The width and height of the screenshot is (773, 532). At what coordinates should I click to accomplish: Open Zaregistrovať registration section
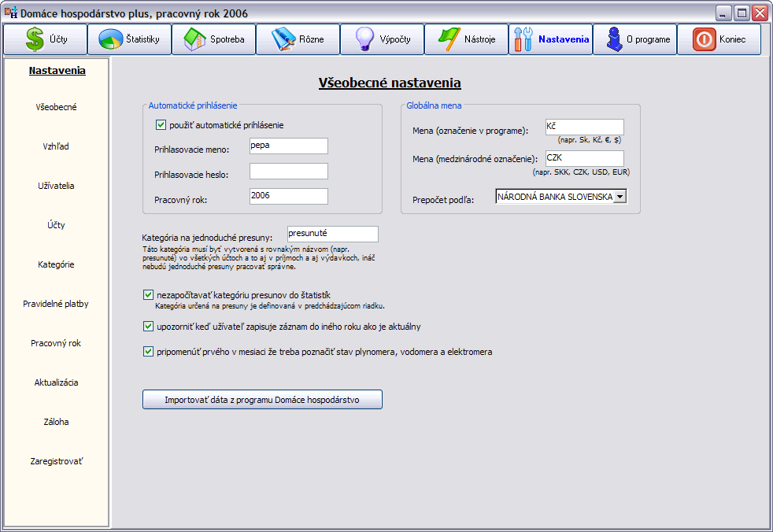(x=56, y=462)
